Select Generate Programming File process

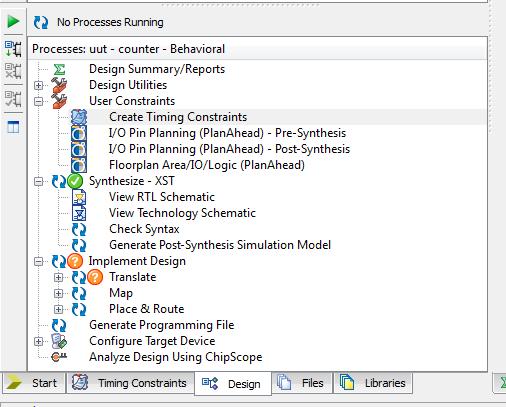point(162,325)
